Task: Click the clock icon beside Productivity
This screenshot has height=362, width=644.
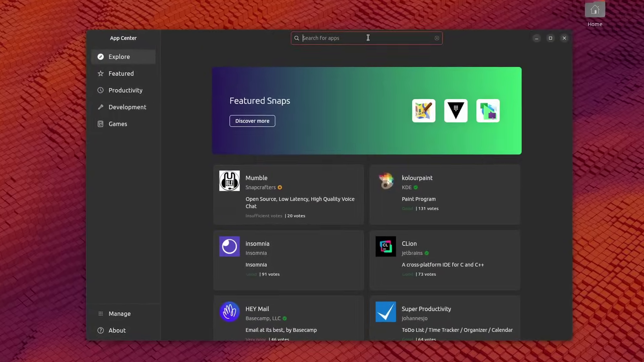Action: [x=101, y=90]
